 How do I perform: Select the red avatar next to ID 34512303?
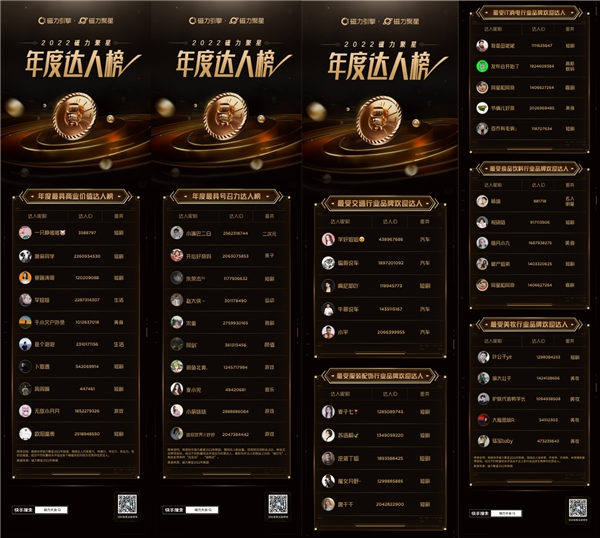pyautogui.click(x=481, y=420)
